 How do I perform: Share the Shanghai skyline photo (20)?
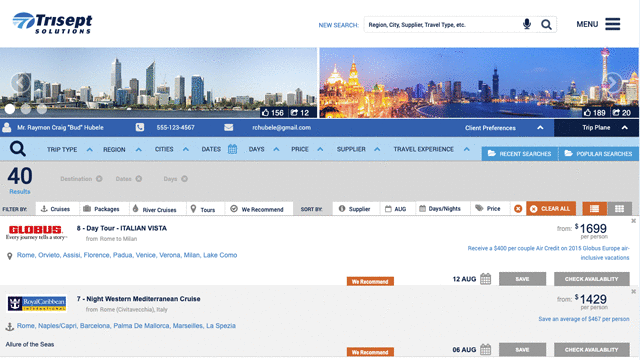coord(622,113)
